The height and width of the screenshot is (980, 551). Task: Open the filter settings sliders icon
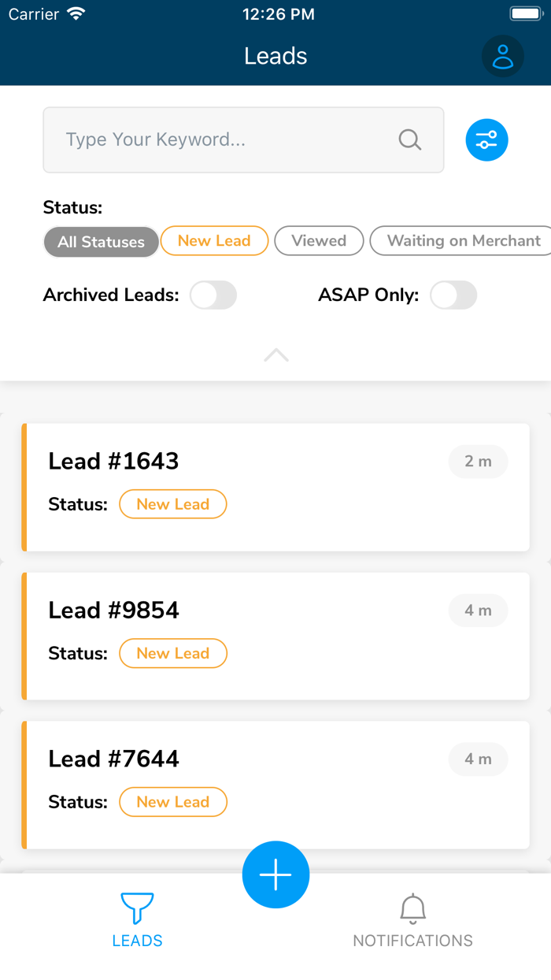486,140
